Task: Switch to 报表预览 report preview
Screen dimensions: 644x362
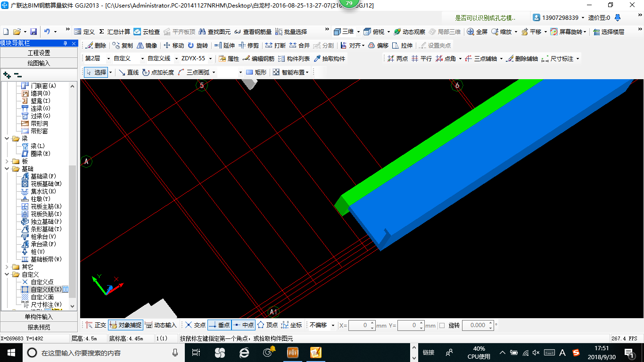Action: click(39, 327)
